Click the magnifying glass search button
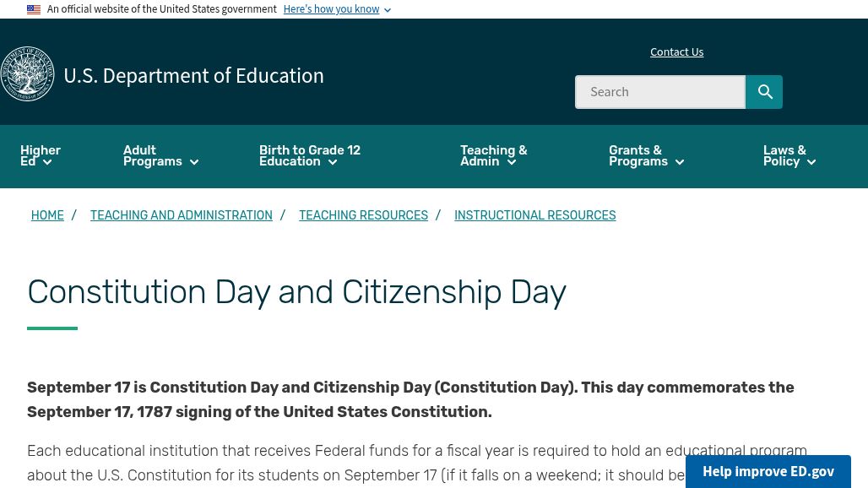 764,92
